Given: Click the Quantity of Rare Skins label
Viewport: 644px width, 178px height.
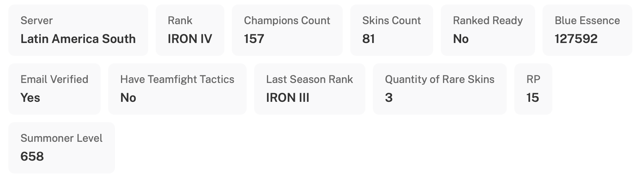Looking at the screenshot, I should (x=439, y=79).
